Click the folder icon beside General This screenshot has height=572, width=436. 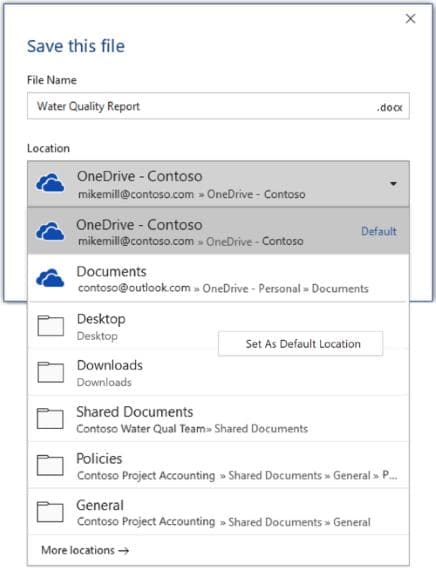point(50,512)
